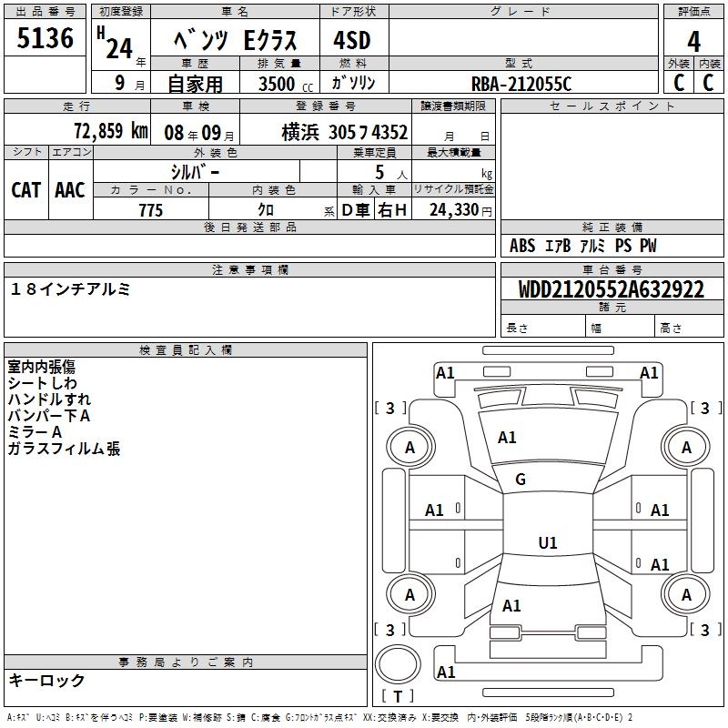
Task: Select the recycle deposit amount 24,330円
Action: [x=460, y=210]
